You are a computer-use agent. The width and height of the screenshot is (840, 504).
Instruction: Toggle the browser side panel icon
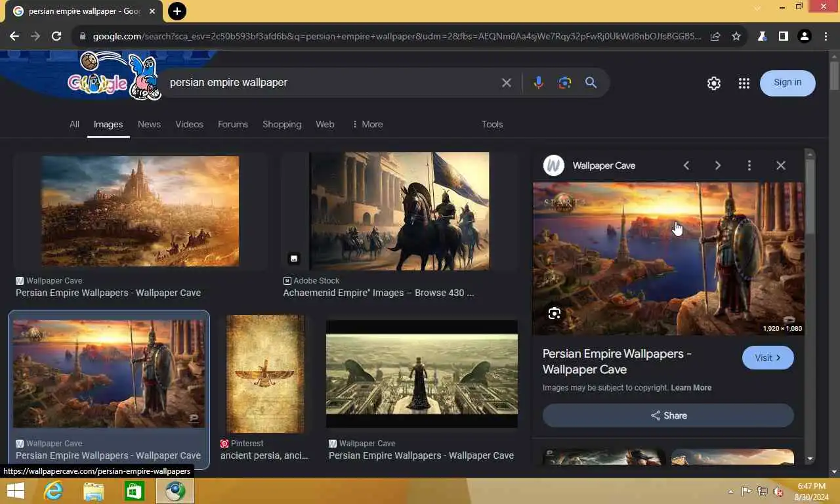(x=783, y=37)
